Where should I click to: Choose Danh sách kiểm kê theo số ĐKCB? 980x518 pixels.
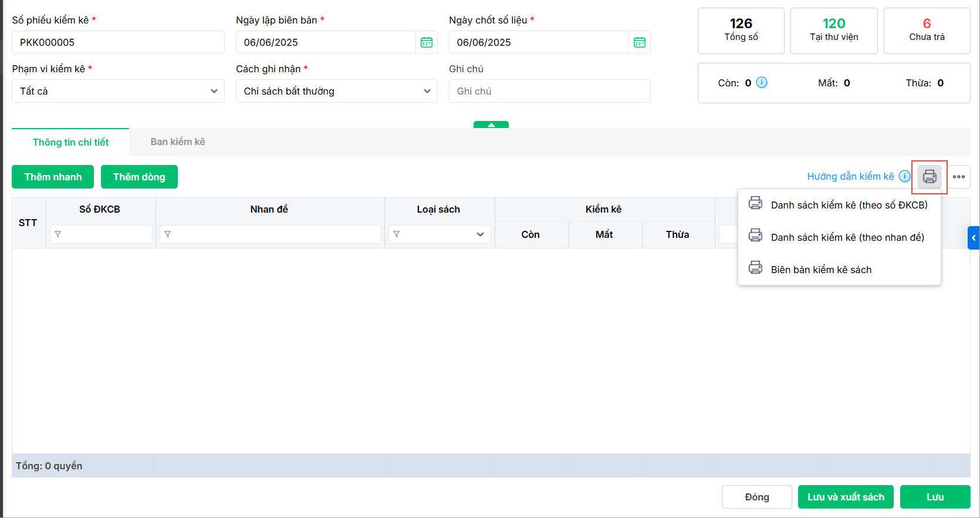(849, 205)
